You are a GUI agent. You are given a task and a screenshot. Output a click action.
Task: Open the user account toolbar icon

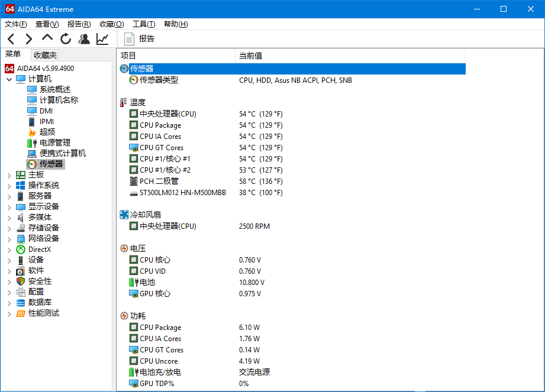pos(84,39)
